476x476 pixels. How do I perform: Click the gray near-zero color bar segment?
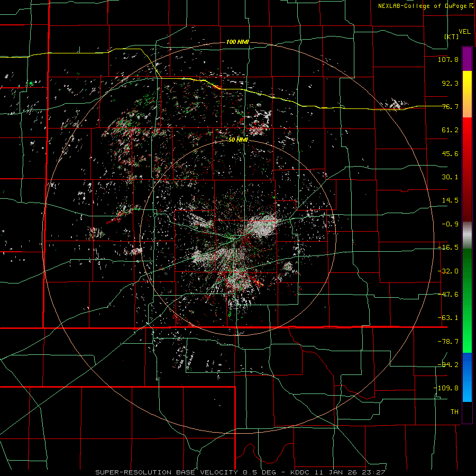click(467, 235)
